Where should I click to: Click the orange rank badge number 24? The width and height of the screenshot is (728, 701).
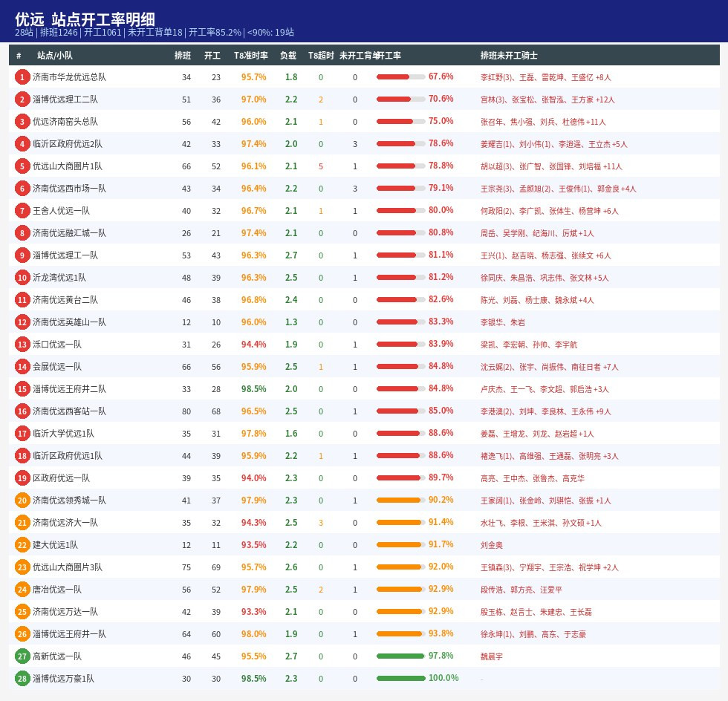pos(22,590)
